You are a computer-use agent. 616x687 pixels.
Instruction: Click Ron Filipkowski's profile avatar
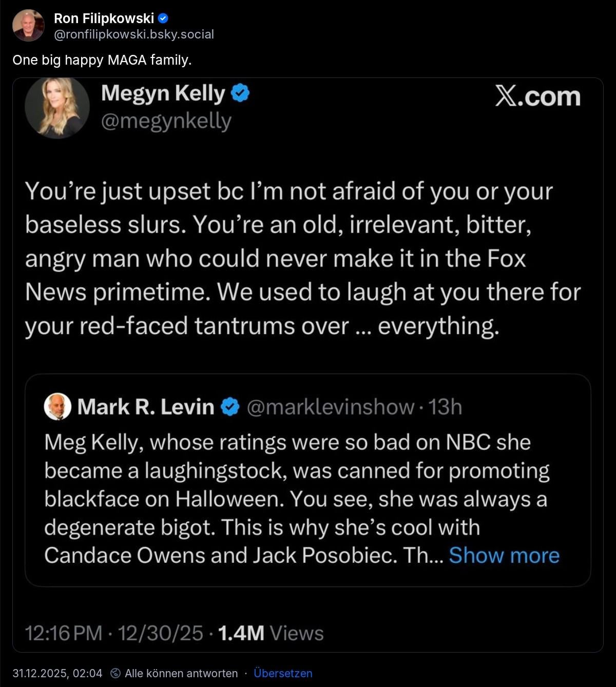point(28,26)
